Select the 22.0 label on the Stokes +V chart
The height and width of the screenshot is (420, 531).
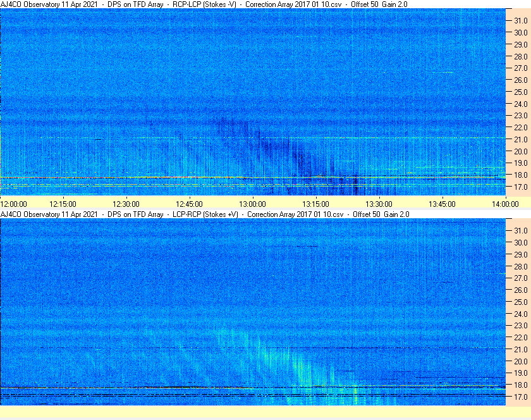[521, 337]
